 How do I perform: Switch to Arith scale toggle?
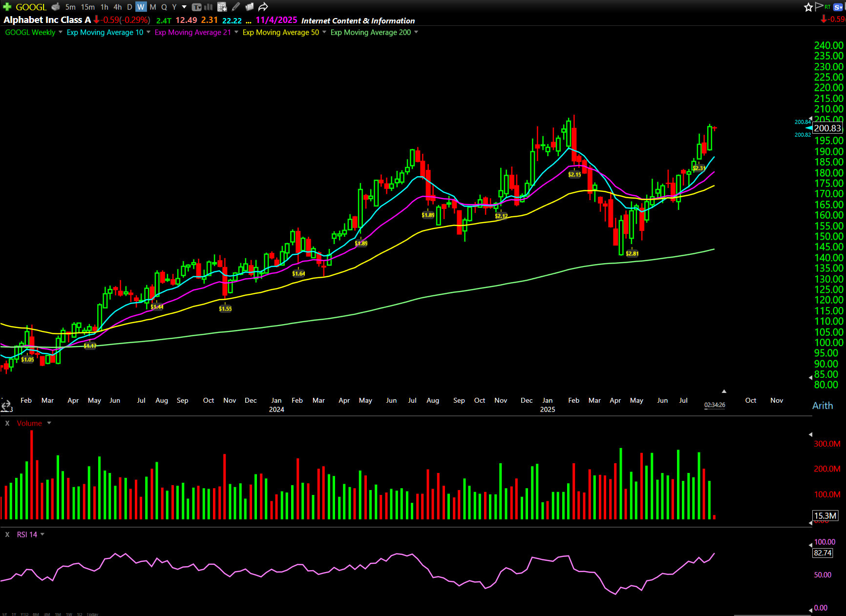pos(823,406)
